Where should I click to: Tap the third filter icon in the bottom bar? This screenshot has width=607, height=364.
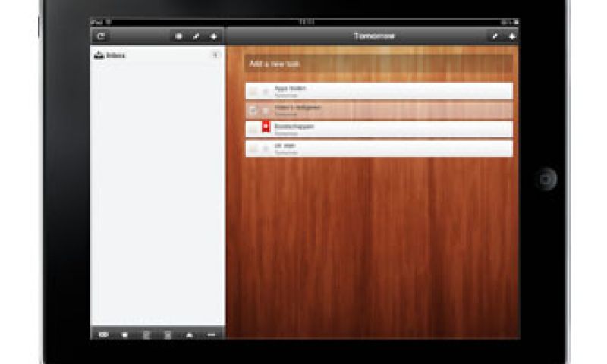click(x=146, y=335)
